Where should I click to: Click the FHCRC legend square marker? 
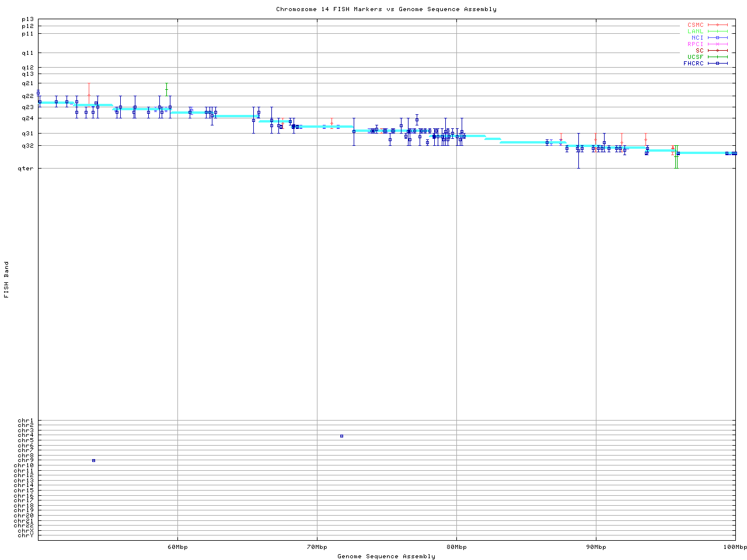coord(717,64)
